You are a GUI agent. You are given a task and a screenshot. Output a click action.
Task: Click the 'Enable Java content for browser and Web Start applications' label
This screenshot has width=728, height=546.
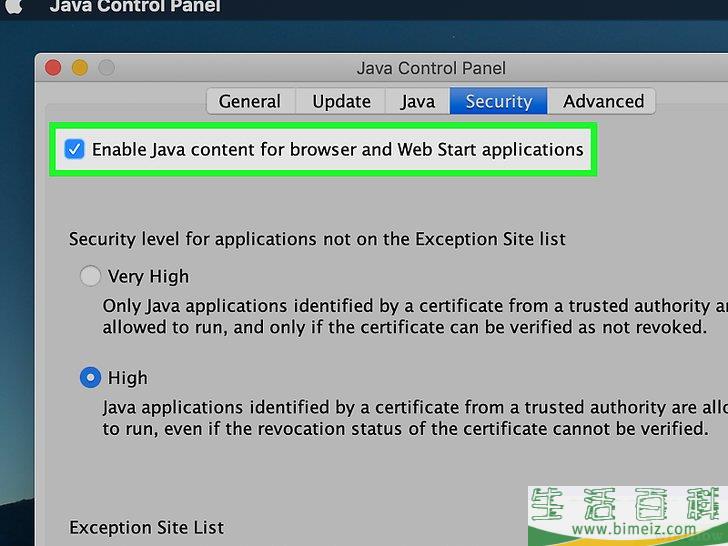coord(338,150)
